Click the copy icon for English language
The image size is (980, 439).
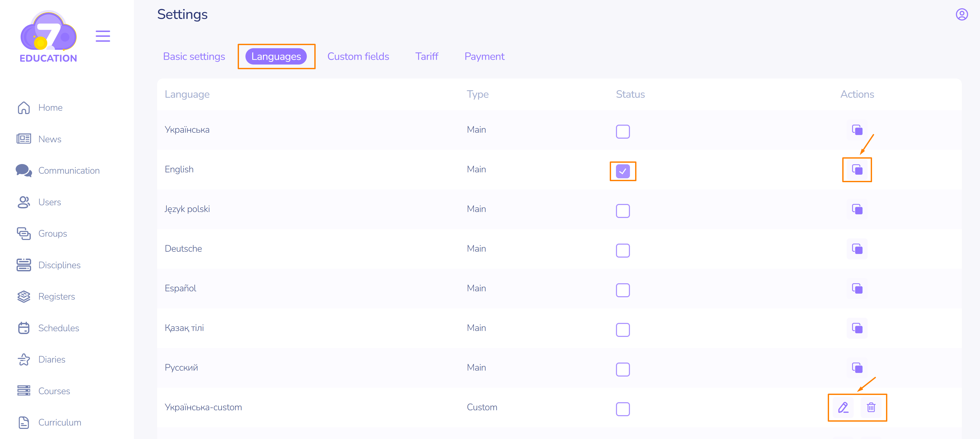(x=857, y=170)
